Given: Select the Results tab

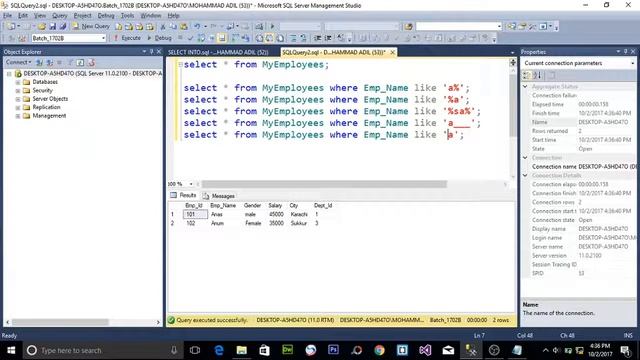Looking at the screenshot, I should coord(183,196).
